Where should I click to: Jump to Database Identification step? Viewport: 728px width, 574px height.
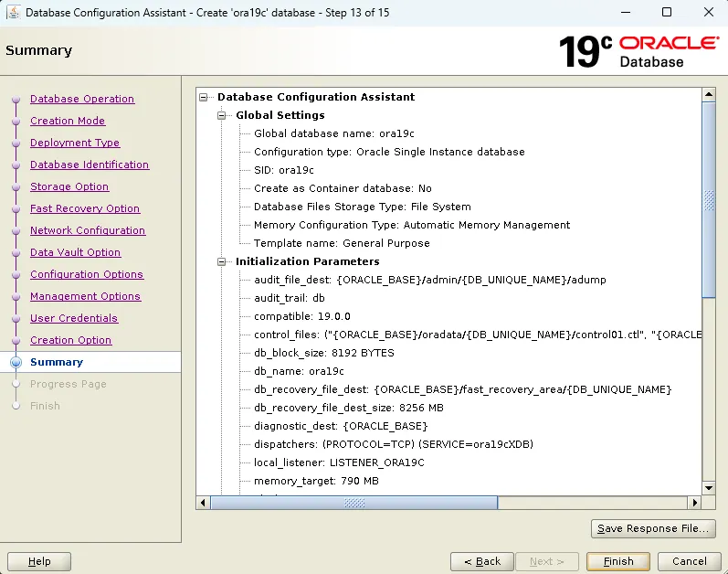90,165
